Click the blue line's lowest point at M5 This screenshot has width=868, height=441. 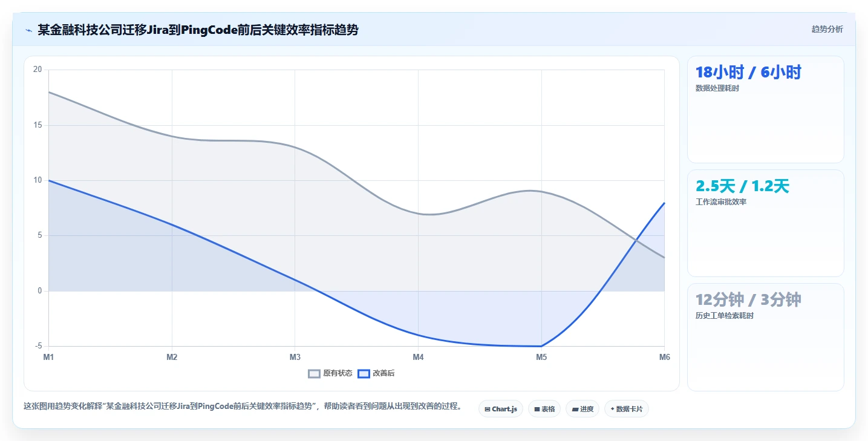pos(541,346)
